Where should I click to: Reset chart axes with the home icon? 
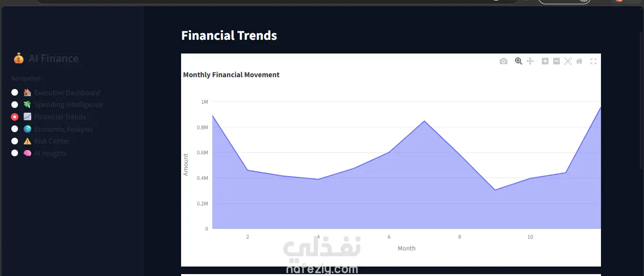(x=579, y=61)
